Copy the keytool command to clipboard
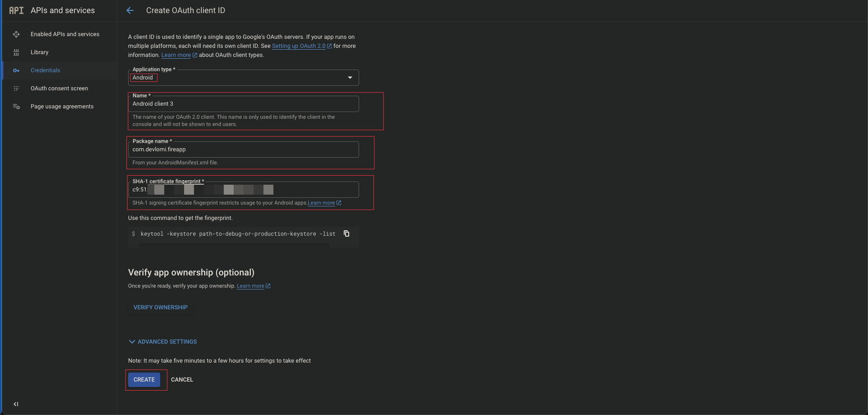868x415 pixels. click(346, 233)
